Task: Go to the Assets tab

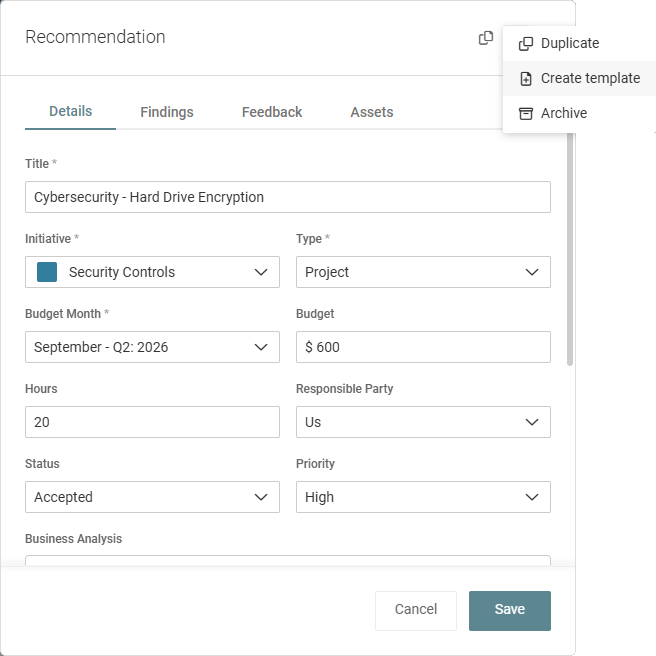Action: point(371,112)
